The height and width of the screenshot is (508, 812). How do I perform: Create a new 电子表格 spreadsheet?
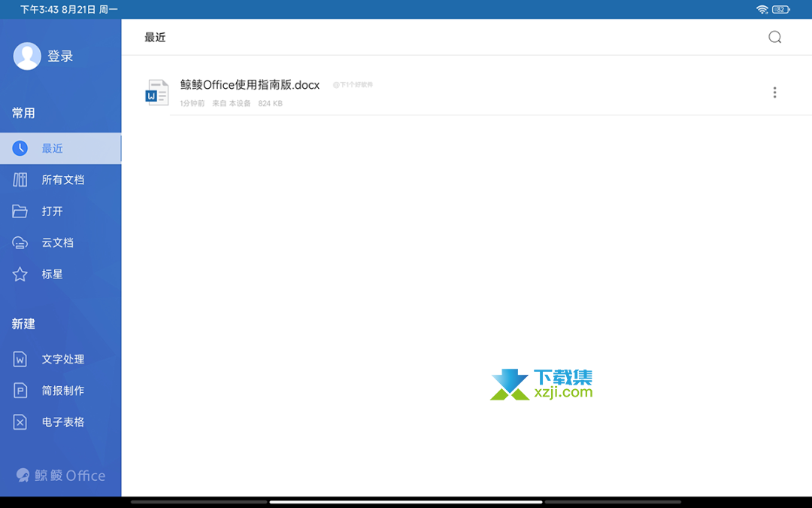[61, 422]
